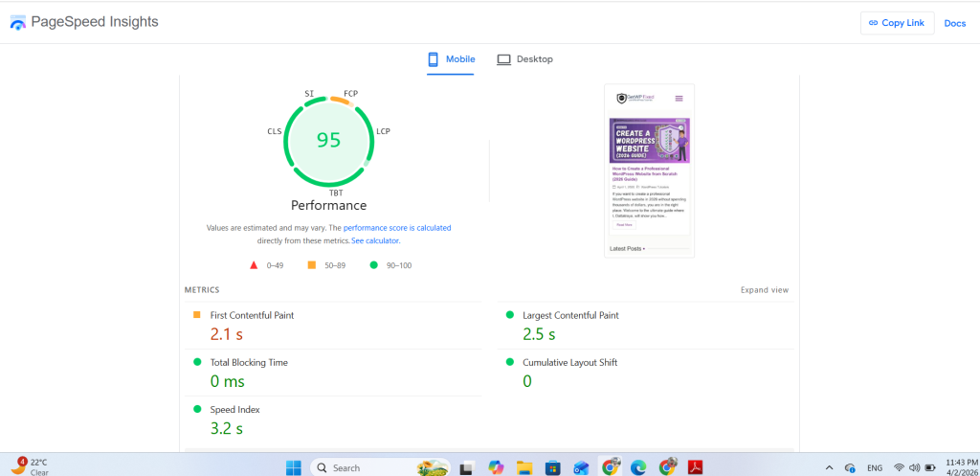Click the Copy Link button
This screenshot has width=980, height=476.
(x=896, y=23)
